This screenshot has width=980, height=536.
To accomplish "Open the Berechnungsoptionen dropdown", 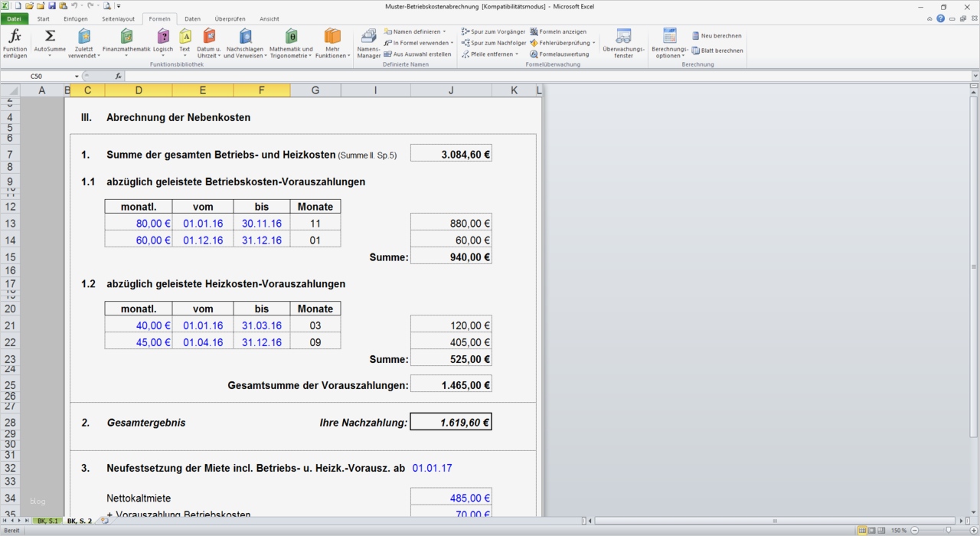I will click(668, 44).
